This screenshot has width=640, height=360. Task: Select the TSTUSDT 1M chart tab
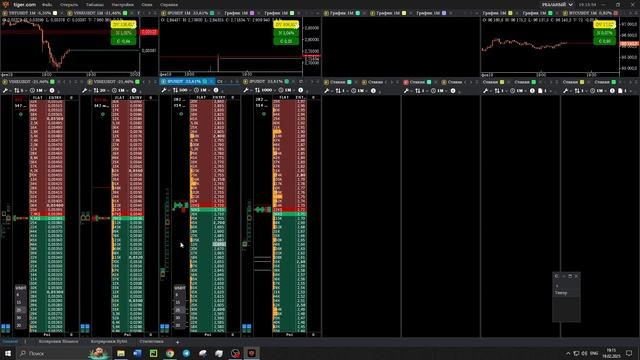pyautogui.click(x=29, y=13)
